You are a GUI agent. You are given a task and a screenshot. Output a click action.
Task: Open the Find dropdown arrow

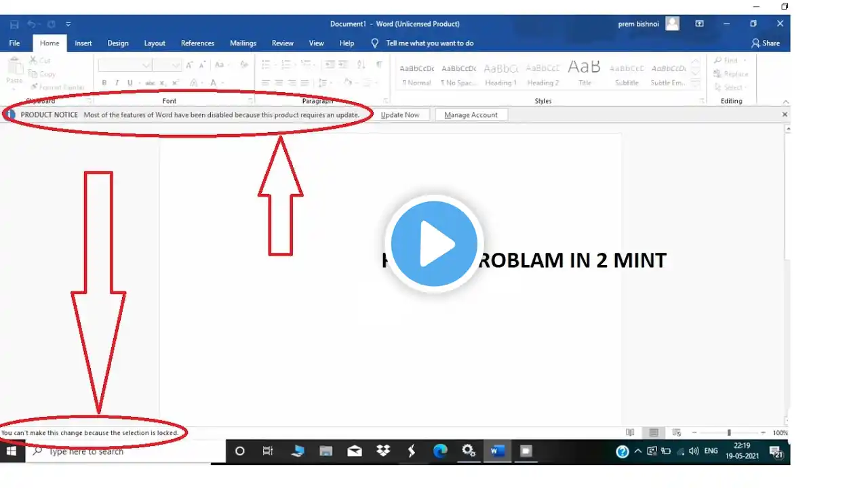click(x=745, y=60)
